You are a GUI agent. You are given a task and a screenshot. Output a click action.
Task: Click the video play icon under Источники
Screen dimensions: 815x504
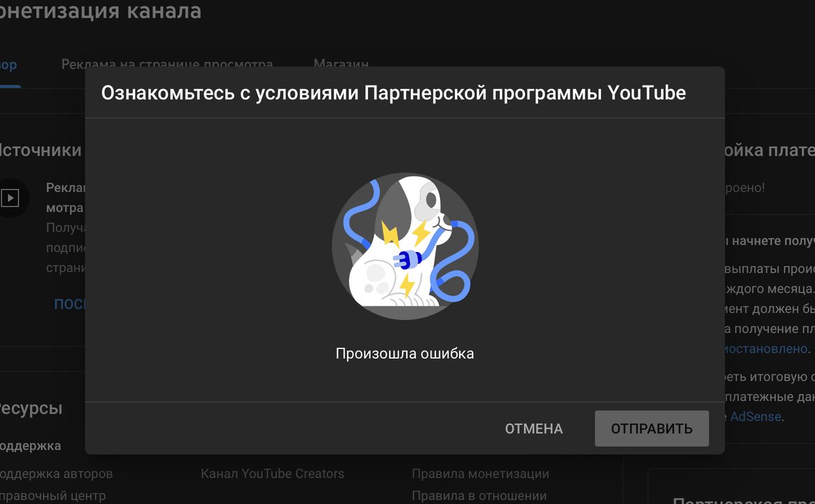pyautogui.click(x=10, y=198)
